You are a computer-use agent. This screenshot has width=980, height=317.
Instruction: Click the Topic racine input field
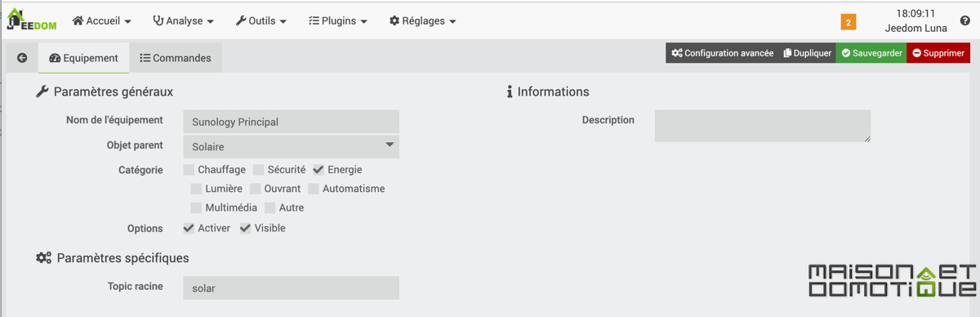[291, 288]
